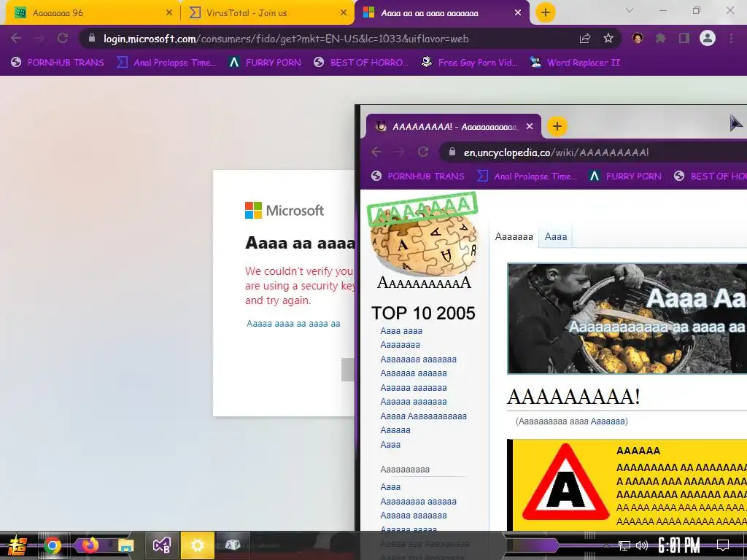Open the 'BEST OF HORRO...' bookmark in back window

point(361,63)
